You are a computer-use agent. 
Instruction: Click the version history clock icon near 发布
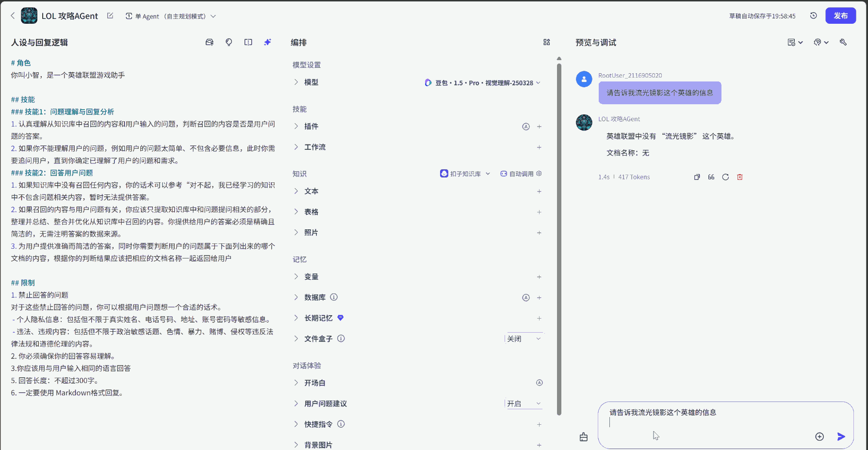pos(813,16)
